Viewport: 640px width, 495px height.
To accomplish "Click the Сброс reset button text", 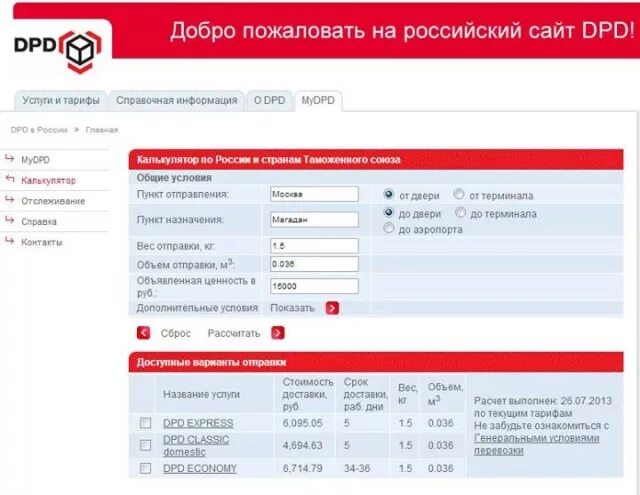I will 176,333.
